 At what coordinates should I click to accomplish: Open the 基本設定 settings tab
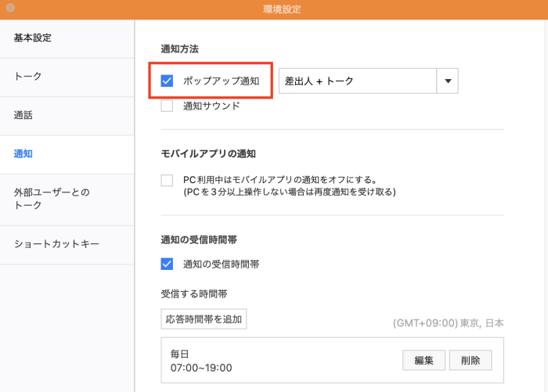tap(67, 38)
